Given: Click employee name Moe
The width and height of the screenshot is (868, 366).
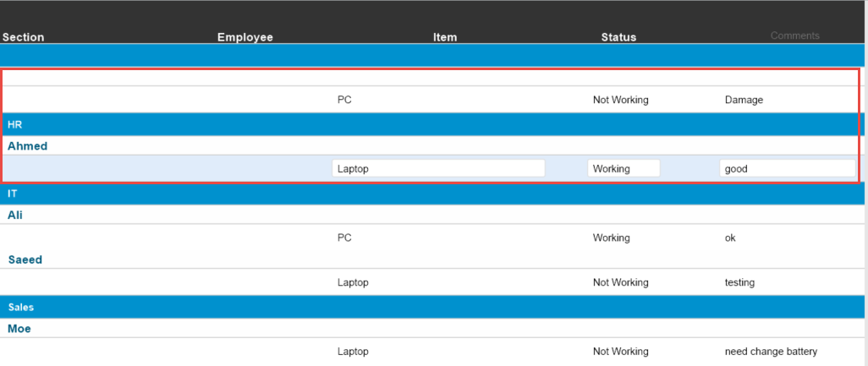Looking at the screenshot, I should 19,329.
